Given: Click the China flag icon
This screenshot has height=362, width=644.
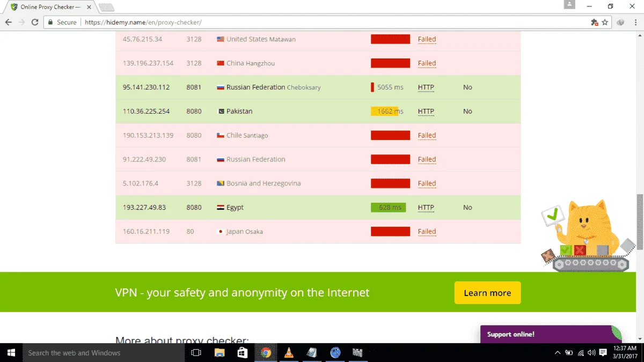Looking at the screenshot, I should click(220, 63).
